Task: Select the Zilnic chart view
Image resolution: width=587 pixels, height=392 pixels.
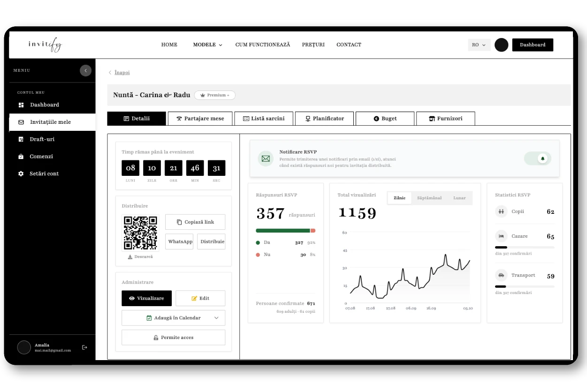Action: tap(400, 198)
